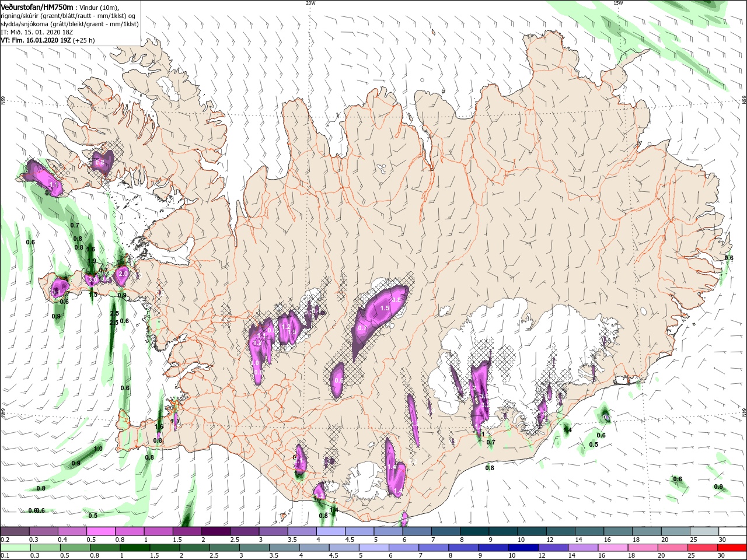
Task: Pick the bright red rain swatch after 30
Action: coord(732,548)
